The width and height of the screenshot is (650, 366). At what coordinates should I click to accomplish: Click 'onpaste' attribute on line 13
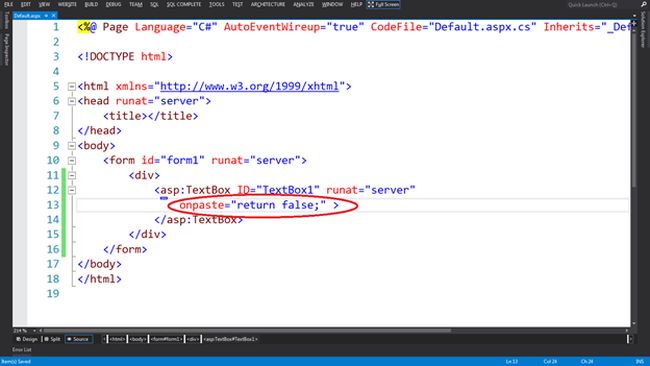coord(202,205)
